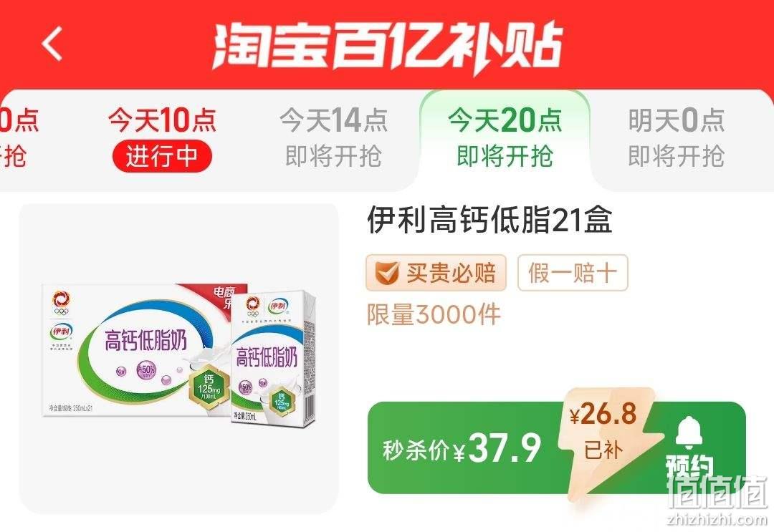
Task: Tap the small milk carton in image
Action: pos(272,359)
